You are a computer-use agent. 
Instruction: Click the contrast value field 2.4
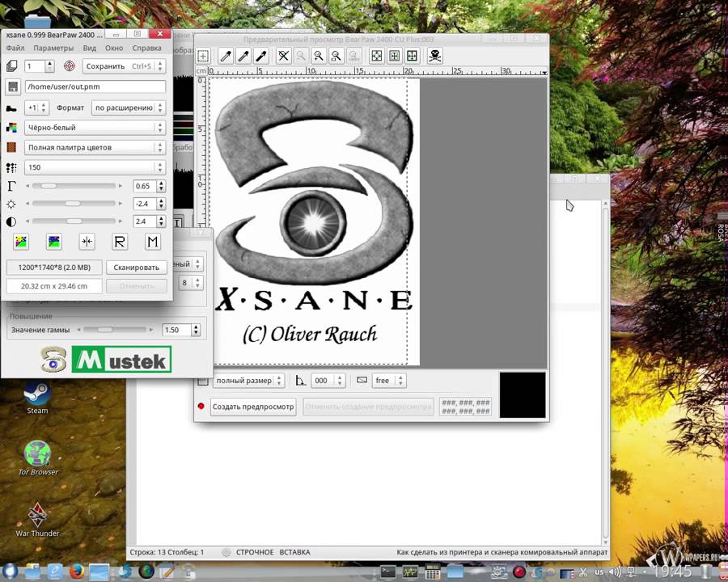click(x=145, y=221)
